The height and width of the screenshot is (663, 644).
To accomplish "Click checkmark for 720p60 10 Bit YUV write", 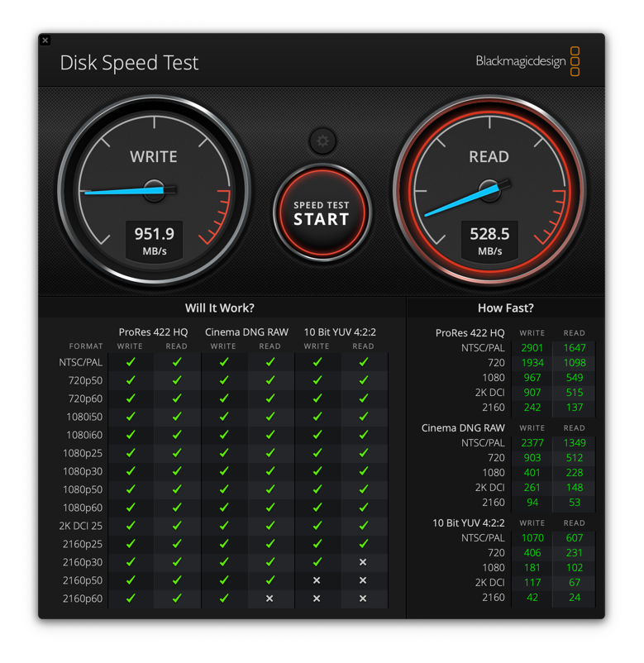I will 317,398.
